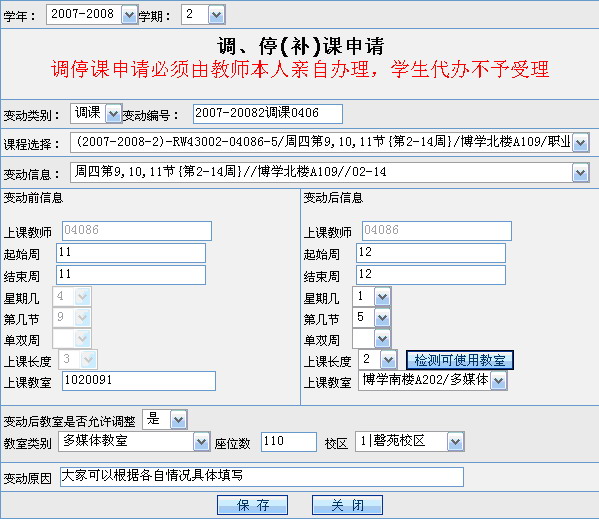Click the 关闭 button
The image size is (599, 519).
click(347, 505)
